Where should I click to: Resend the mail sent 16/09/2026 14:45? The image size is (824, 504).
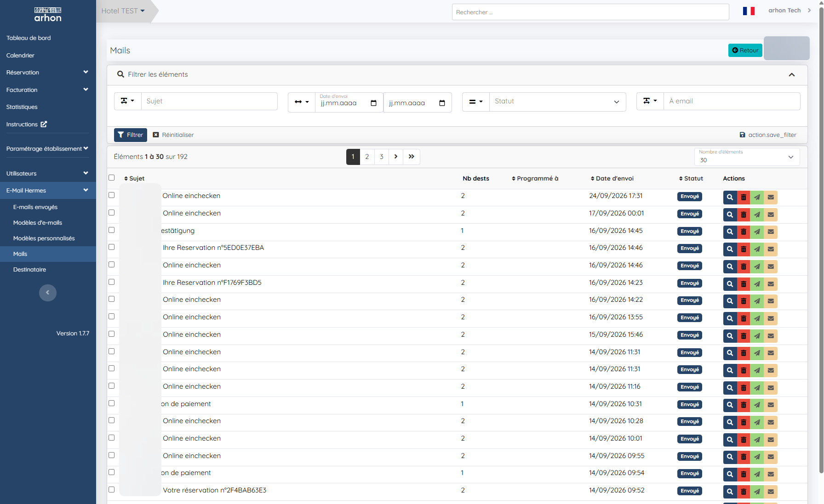757,232
